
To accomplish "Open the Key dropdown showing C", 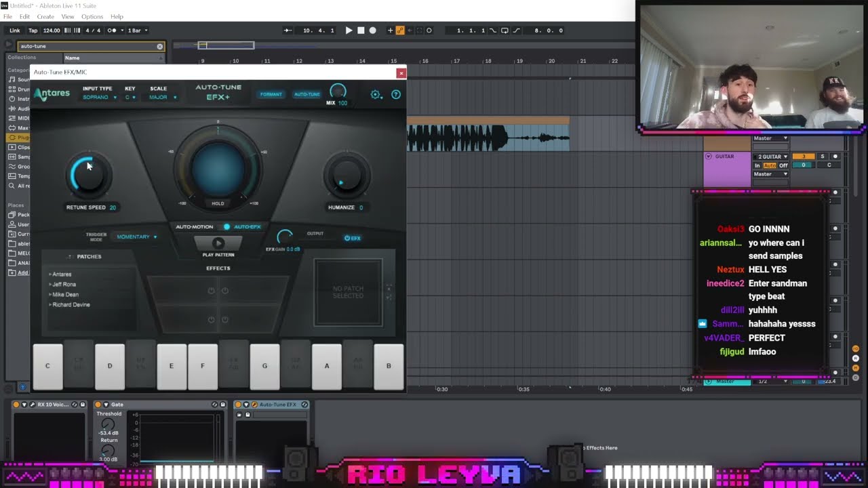I will [130, 98].
